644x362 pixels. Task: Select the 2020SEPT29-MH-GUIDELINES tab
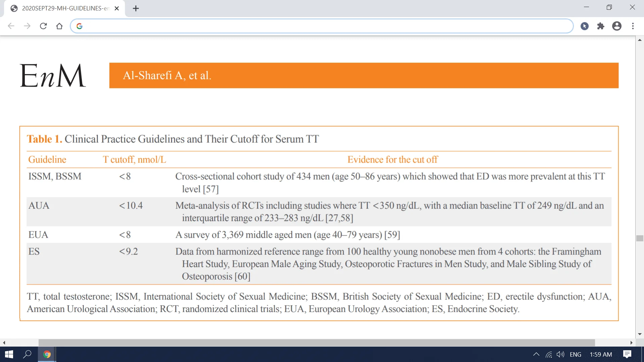point(64,8)
